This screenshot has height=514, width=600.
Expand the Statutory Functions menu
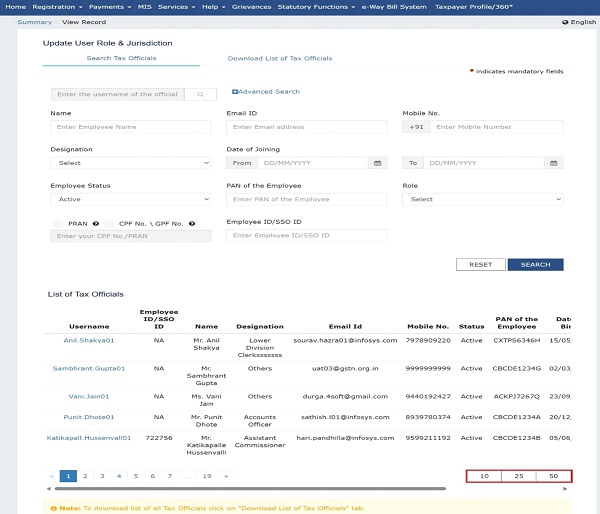[316, 7]
